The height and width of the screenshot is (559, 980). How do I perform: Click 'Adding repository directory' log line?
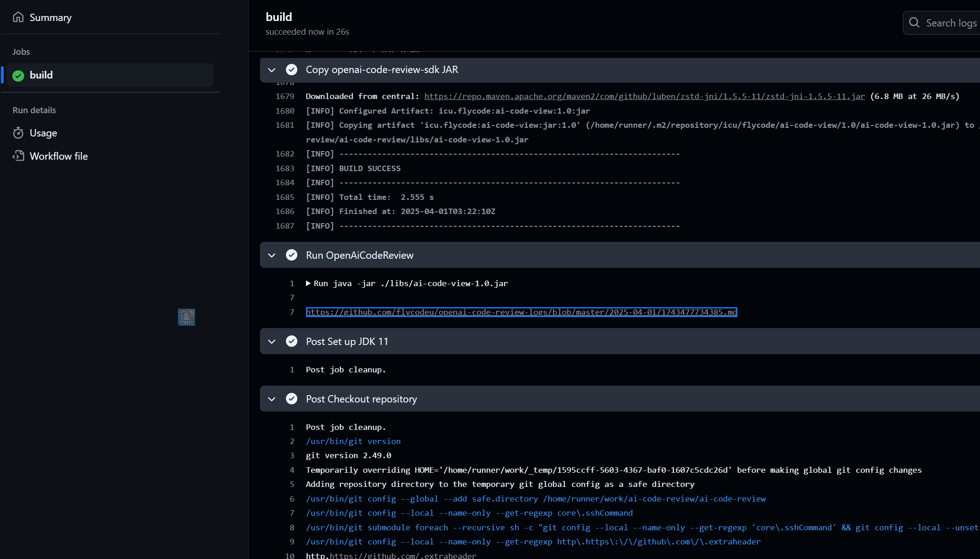[500, 484]
